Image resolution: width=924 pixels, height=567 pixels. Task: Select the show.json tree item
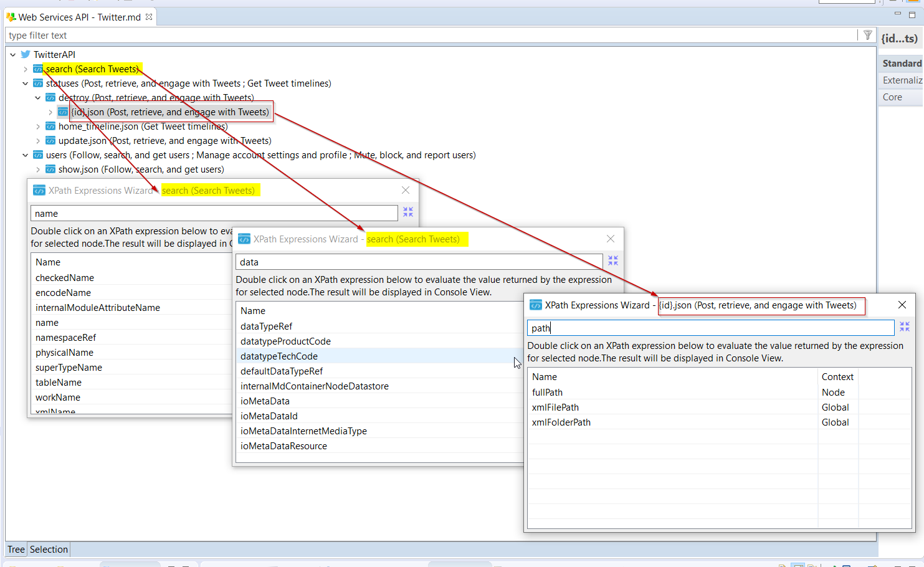click(x=141, y=169)
